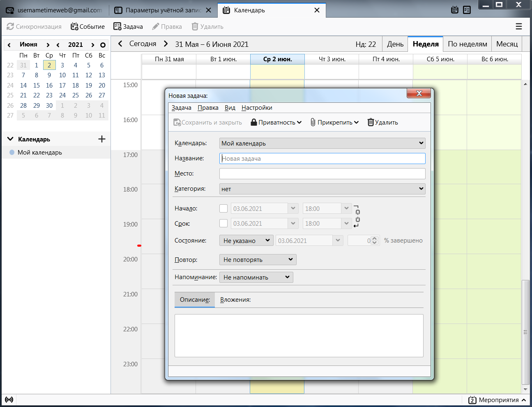Open the Категория dropdown
532x407 pixels.
tap(322, 189)
